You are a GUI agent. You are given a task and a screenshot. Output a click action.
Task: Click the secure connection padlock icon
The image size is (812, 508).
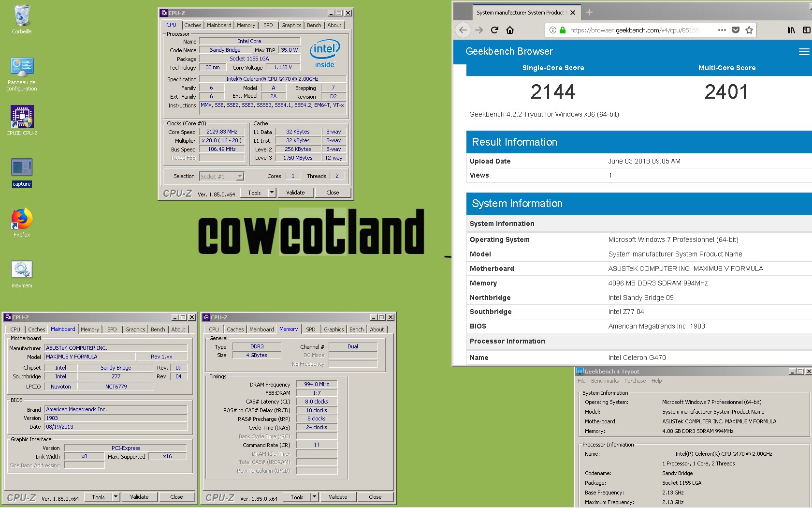coord(563,30)
